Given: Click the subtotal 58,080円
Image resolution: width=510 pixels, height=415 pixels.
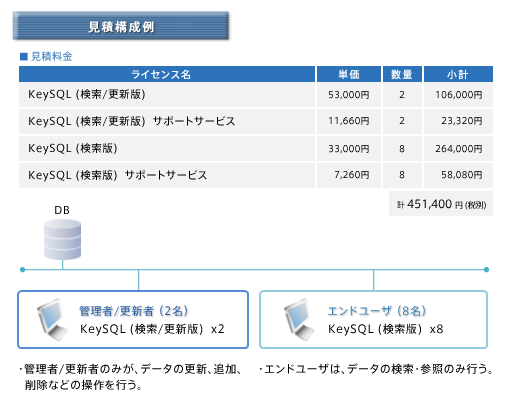Looking at the screenshot, I should coord(462,175).
